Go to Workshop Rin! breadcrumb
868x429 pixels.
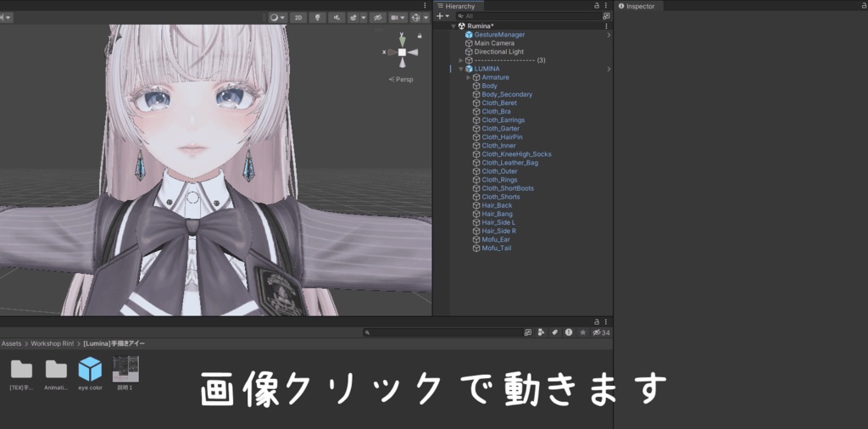(x=52, y=343)
